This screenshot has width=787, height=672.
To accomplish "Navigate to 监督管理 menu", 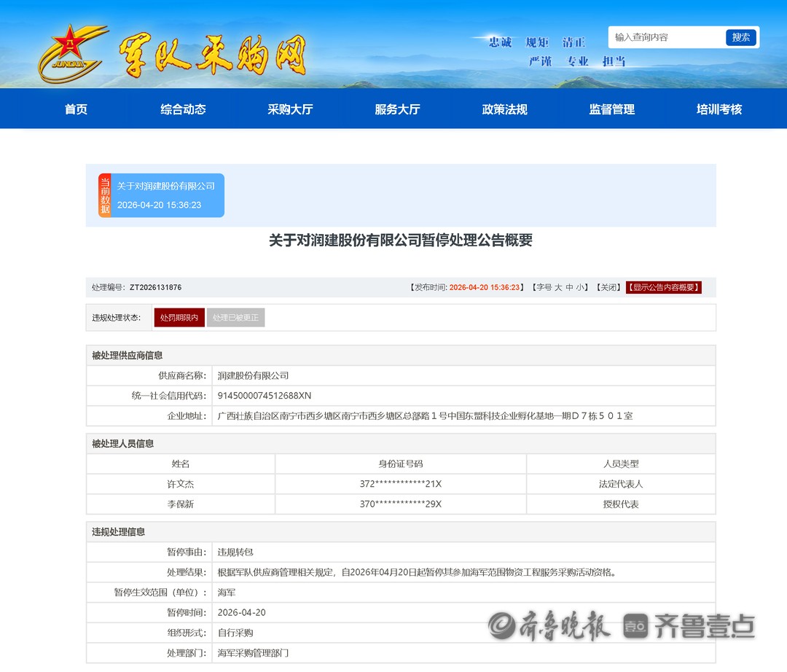I will point(611,109).
